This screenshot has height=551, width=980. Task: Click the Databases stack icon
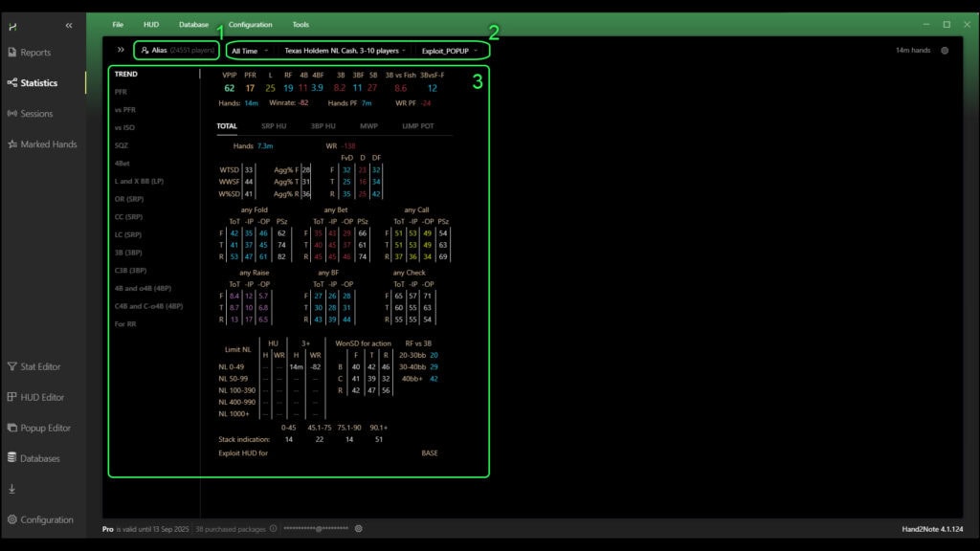[x=11, y=458]
